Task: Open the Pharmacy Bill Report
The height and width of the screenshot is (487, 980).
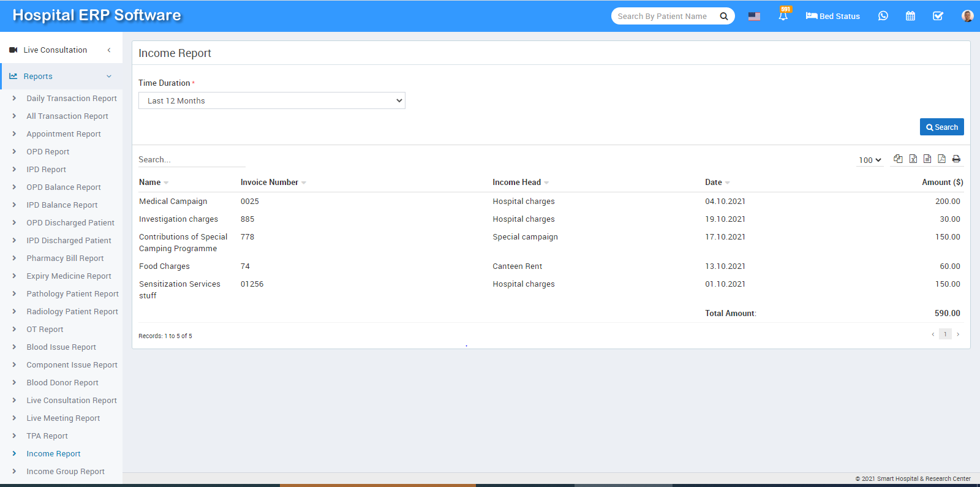Action: [x=65, y=259]
